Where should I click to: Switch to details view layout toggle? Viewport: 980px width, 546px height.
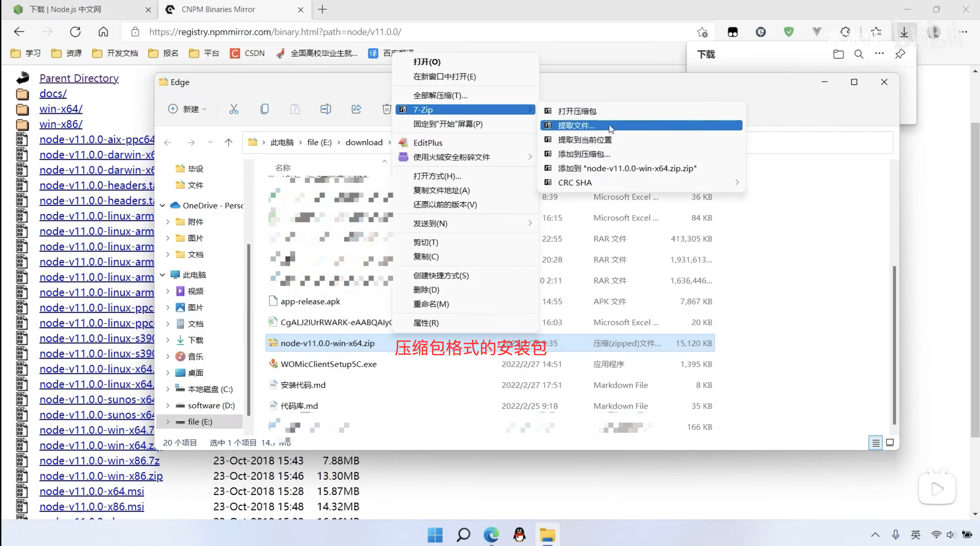pyautogui.click(x=876, y=442)
